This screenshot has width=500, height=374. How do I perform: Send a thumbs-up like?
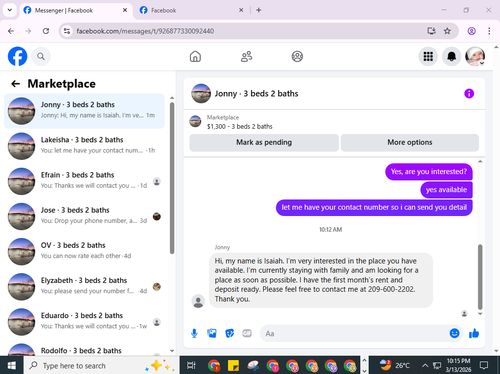tap(474, 333)
